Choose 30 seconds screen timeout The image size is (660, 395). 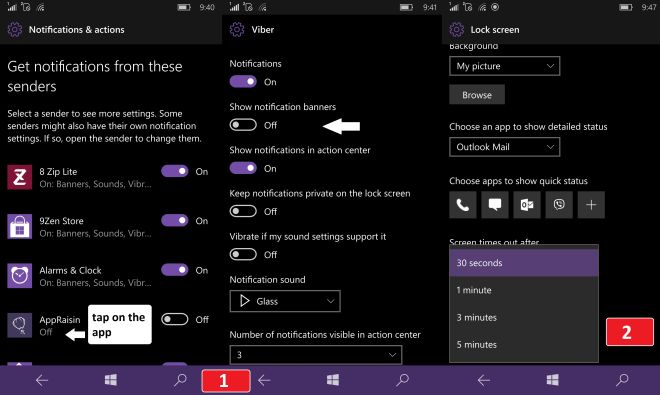524,263
